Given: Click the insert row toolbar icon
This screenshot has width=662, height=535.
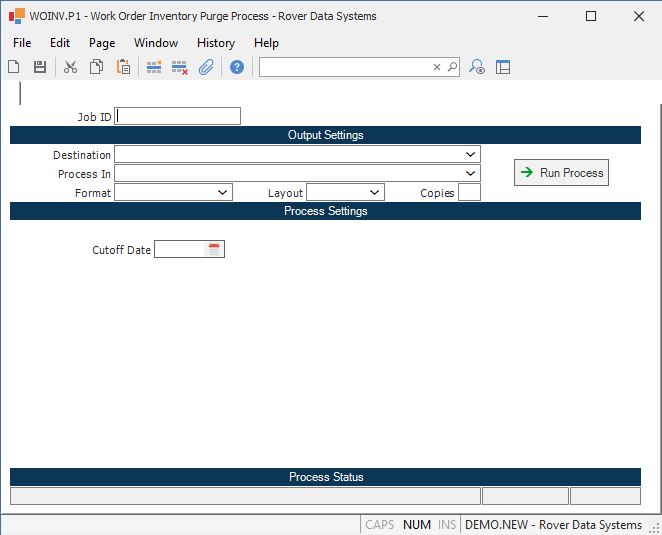Looking at the screenshot, I should pos(154,67).
